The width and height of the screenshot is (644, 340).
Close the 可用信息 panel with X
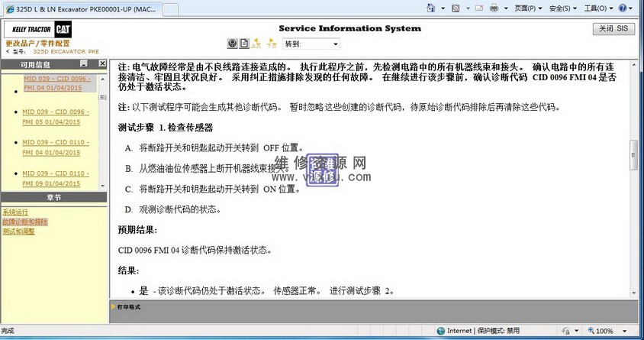pyautogui.click(x=99, y=65)
